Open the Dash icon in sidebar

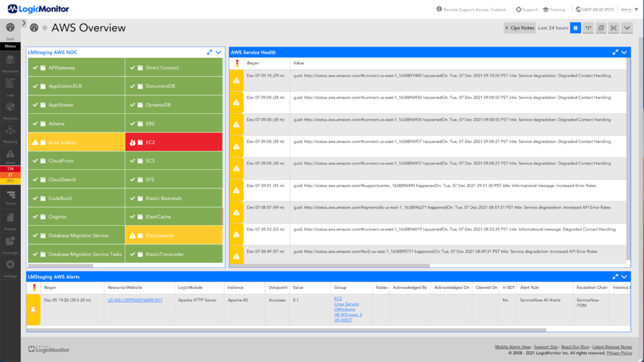(x=10, y=28)
